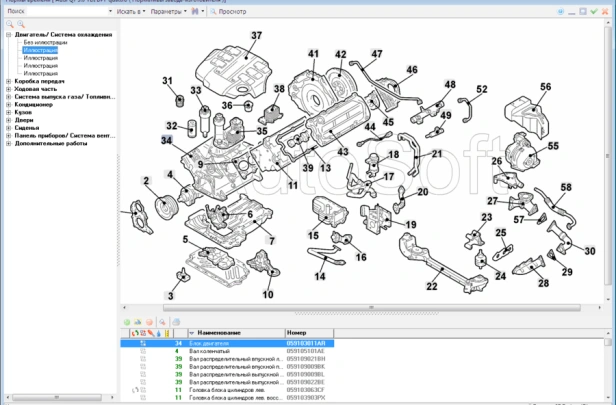Viewport: 616px width, 405px height.
Task: Click the red remove circle icon
Action: [x=149, y=322]
